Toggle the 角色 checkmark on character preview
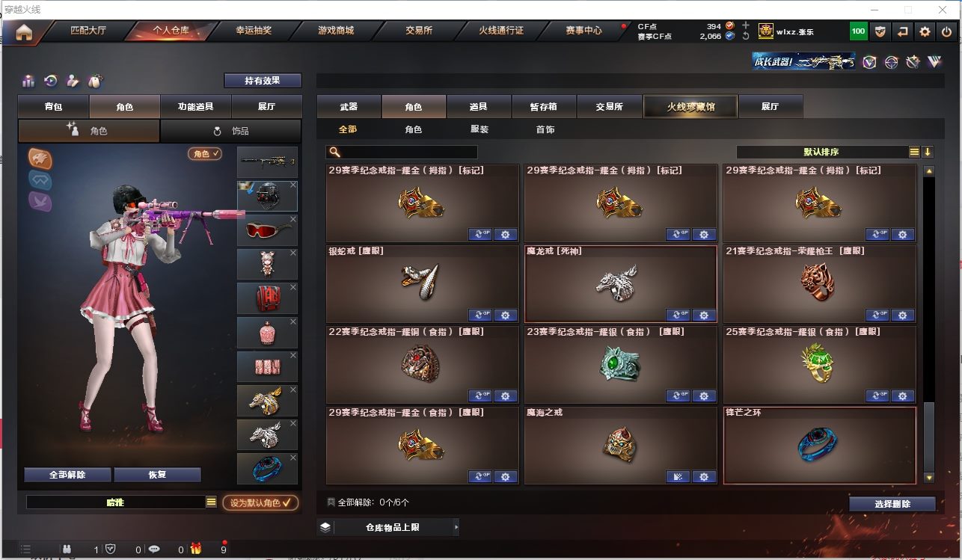962x560 pixels. [205, 153]
